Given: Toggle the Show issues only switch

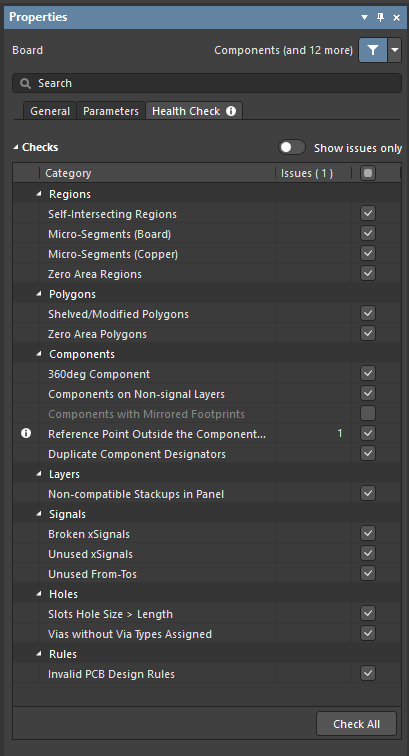Looking at the screenshot, I should [292, 148].
